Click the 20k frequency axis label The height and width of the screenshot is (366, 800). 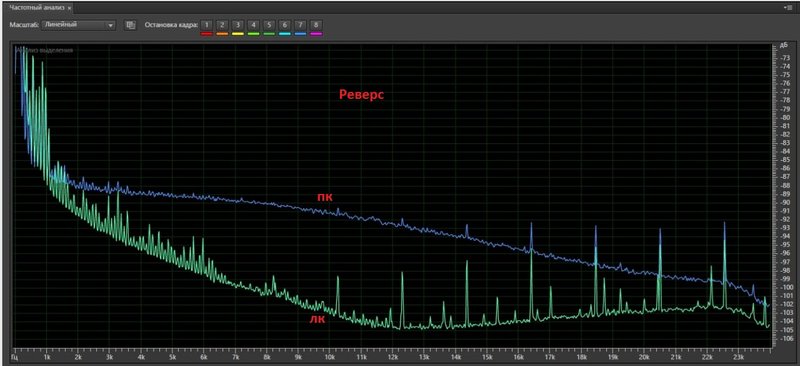(x=644, y=357)
